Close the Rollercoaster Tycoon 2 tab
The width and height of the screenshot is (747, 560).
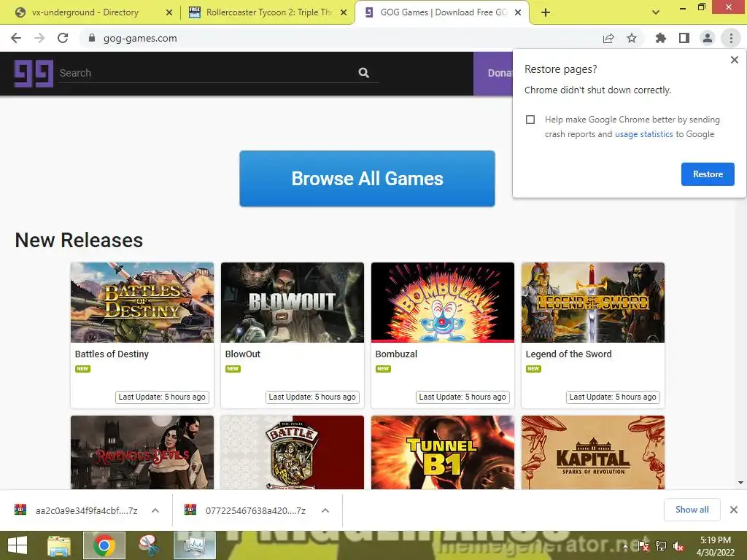[x=344, y=12]
